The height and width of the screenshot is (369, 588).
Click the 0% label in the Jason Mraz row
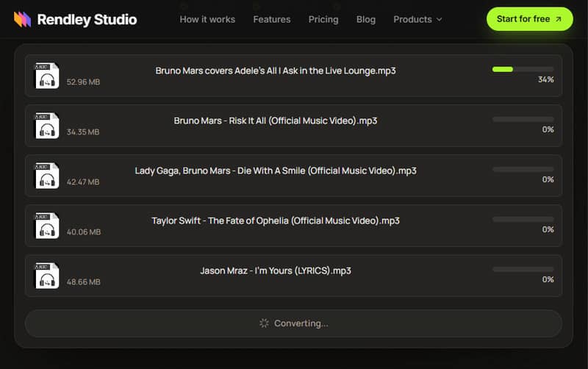pos(548,279)
